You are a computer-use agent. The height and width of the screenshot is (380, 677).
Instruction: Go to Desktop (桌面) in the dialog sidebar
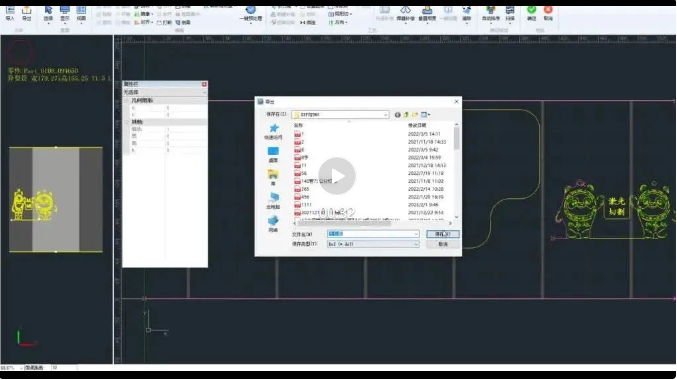(x=273, y=155)
